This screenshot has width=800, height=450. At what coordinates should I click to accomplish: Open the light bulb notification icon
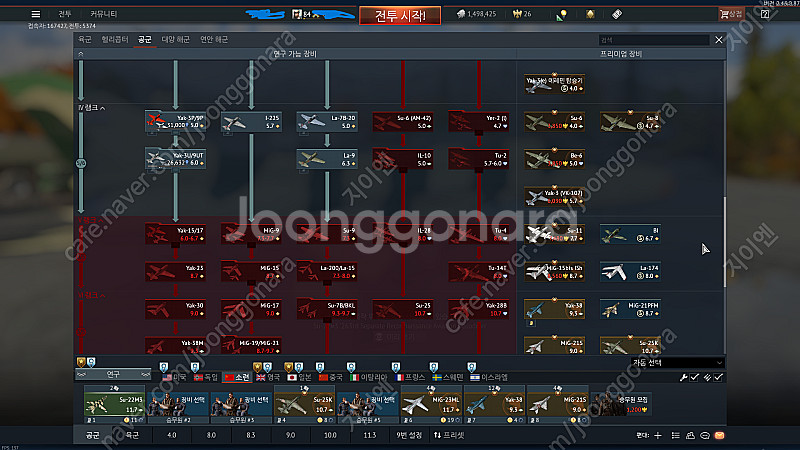562,15
